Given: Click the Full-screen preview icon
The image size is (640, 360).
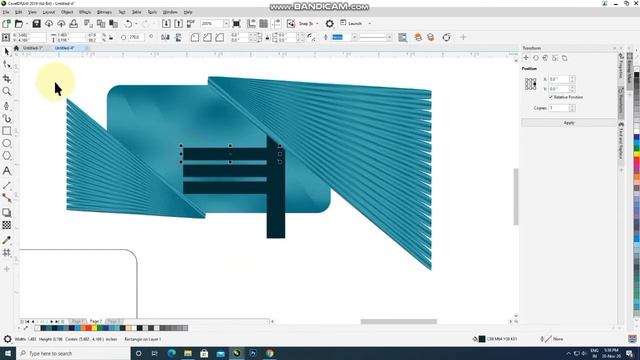Looking at the screenshot, I should click(x=236, y=24).
